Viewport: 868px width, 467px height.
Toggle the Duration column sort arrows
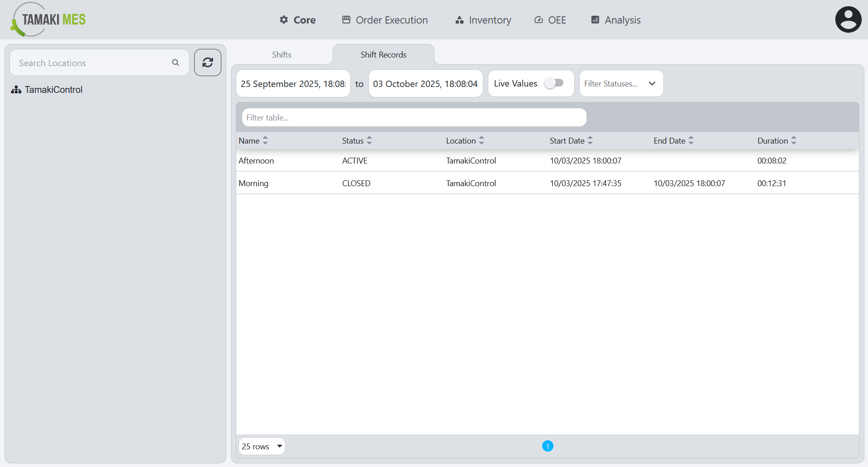794,140
